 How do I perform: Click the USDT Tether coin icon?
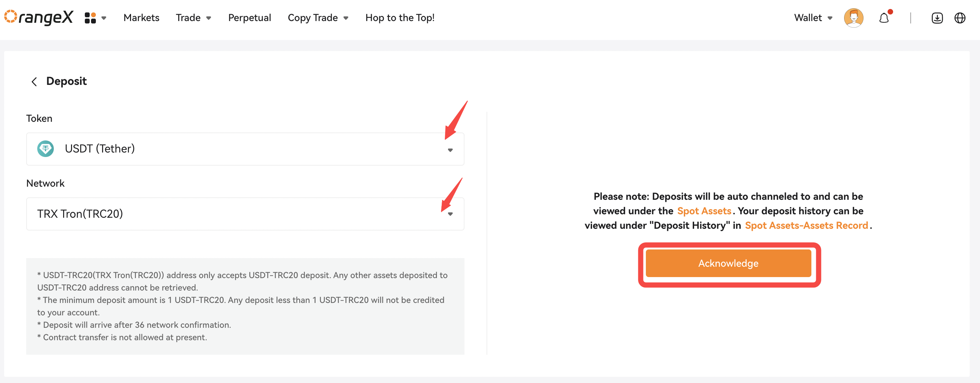(46, 148)
